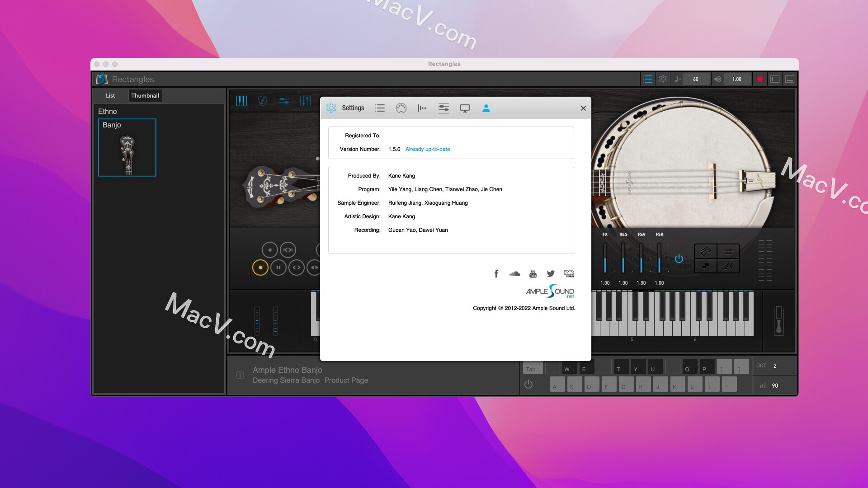Adjust the RES vertical slider
This screenshot has height=488, width=868.
pyautogui.click(x=623, y=258)
